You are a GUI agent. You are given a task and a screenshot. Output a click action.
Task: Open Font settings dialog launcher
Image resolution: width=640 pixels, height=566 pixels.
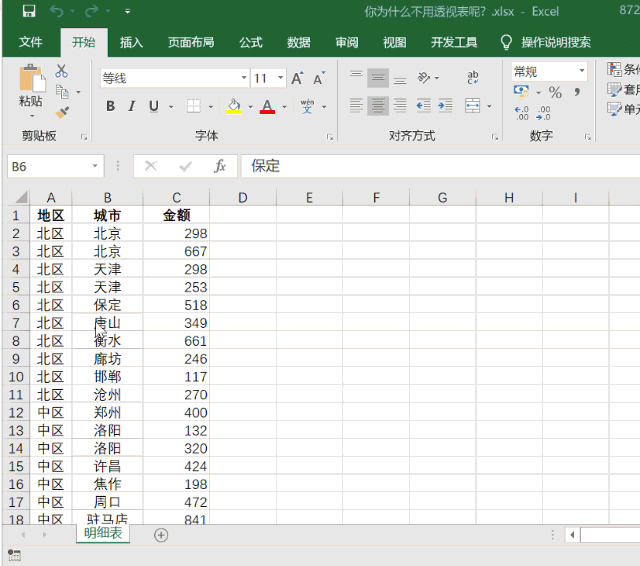pyautogui.click(x=329, y=137)
